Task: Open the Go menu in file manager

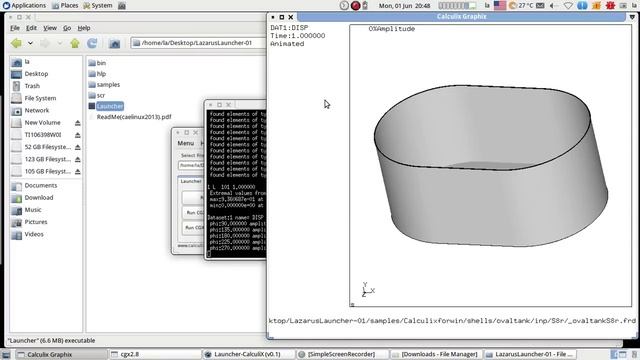Action: pos(67,28)
